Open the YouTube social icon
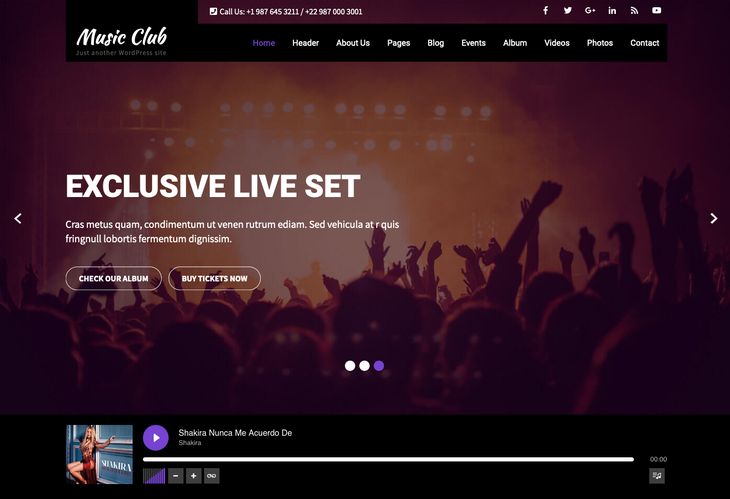Screen dimensions: 730x499 (x=656, y=10)
